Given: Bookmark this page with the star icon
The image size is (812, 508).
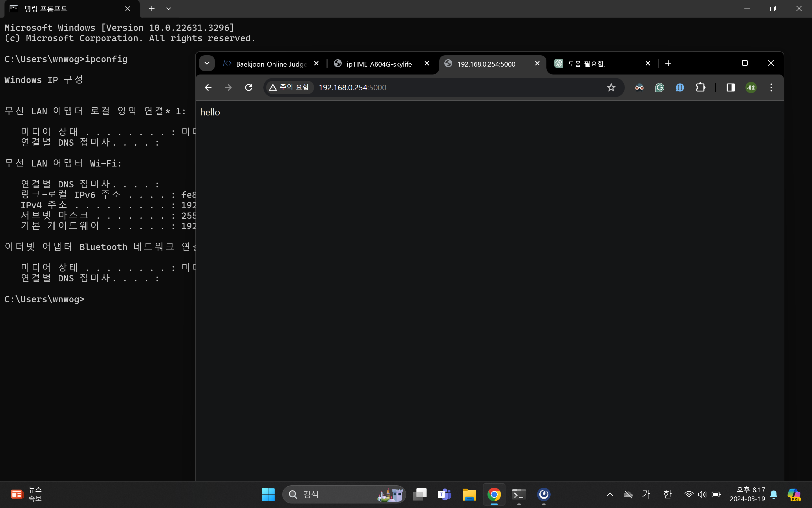Looking at the screenshot, I should [x=611, y=88].
